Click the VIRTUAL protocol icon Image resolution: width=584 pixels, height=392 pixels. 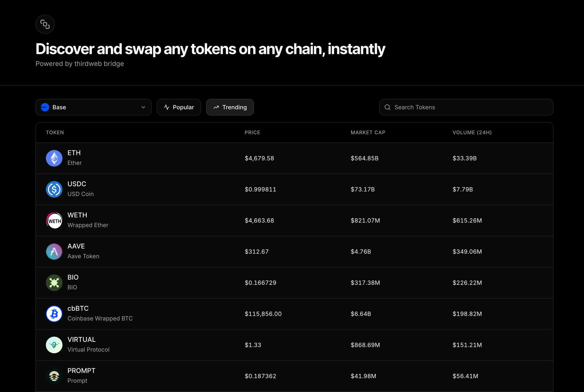click(x=54, y=345)
